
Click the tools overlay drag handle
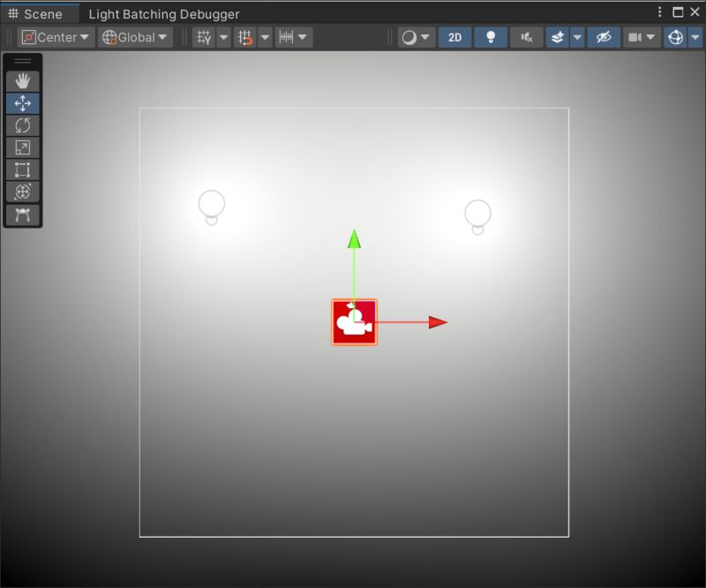click(x=23, y=61)
